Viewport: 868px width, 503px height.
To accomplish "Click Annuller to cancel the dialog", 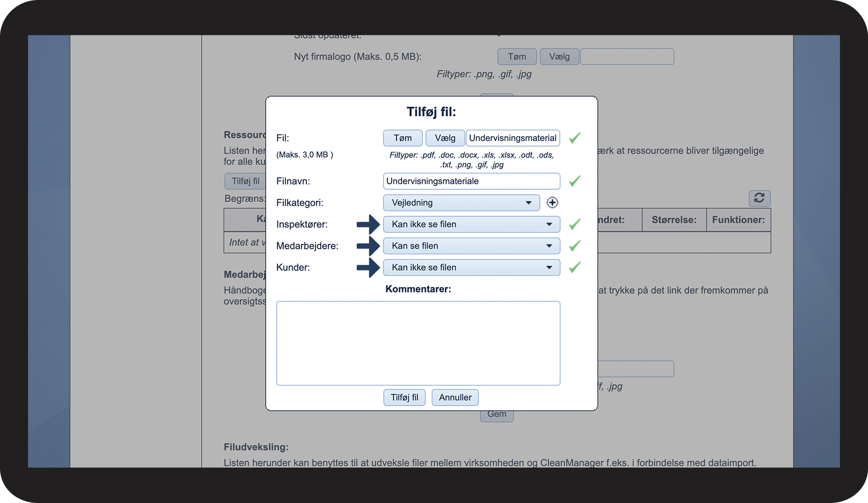I will click(x=455, y=397).
